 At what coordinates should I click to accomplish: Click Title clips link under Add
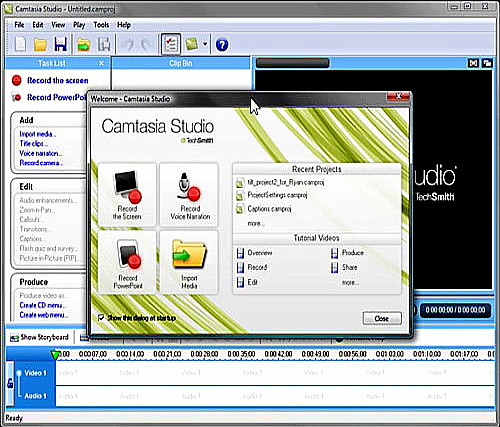[x=33, y=144]
